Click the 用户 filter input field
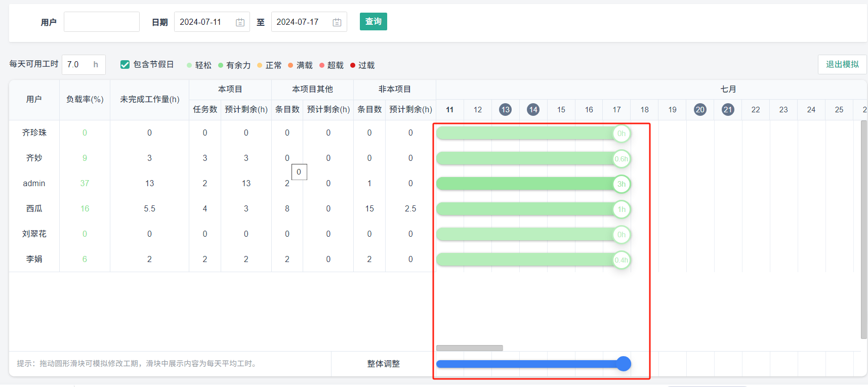This screenshot has height=387, width=868. pyautogui.click(x=102, y=22)
